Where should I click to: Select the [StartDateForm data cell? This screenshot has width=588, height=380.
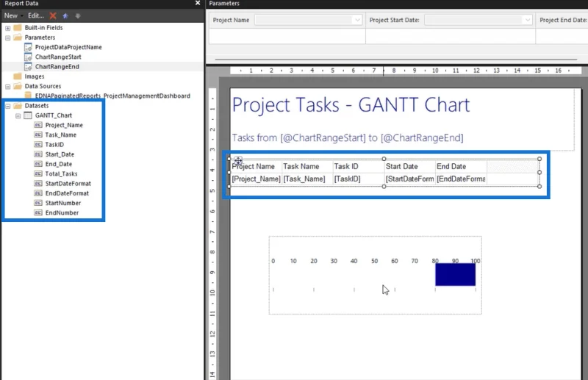(x=410, y=179)
